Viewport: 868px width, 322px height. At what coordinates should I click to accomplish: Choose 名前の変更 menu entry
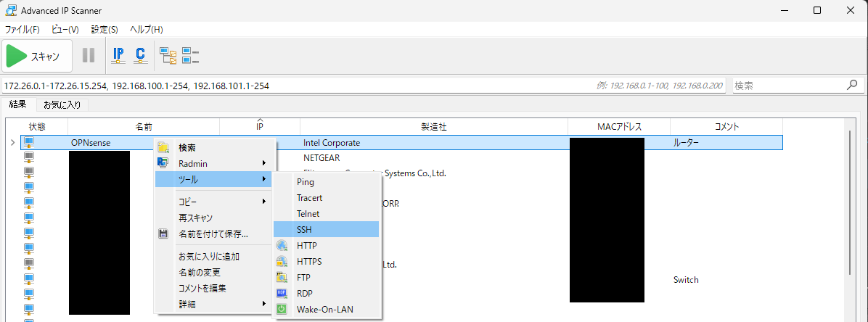click(215, 272)
